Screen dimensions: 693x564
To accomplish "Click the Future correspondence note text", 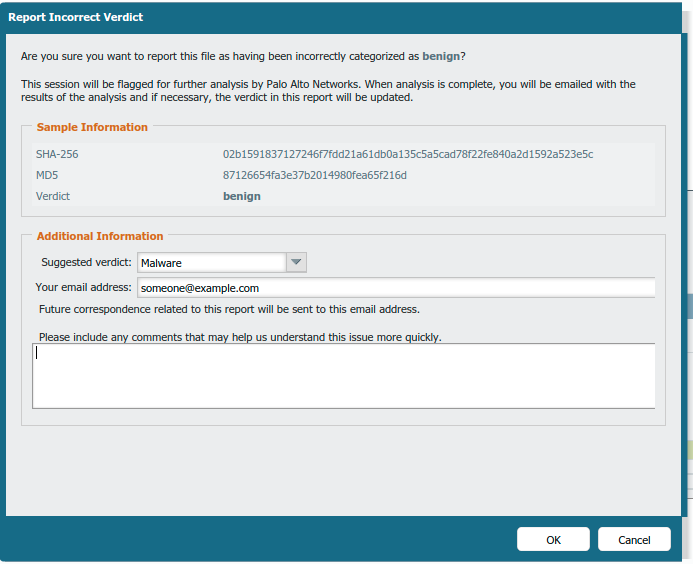I will pyautogui.click(x=229, y=309).
